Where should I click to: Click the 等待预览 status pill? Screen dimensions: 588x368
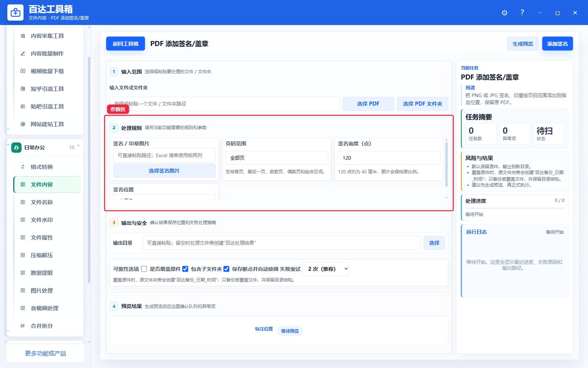[290, 331]
